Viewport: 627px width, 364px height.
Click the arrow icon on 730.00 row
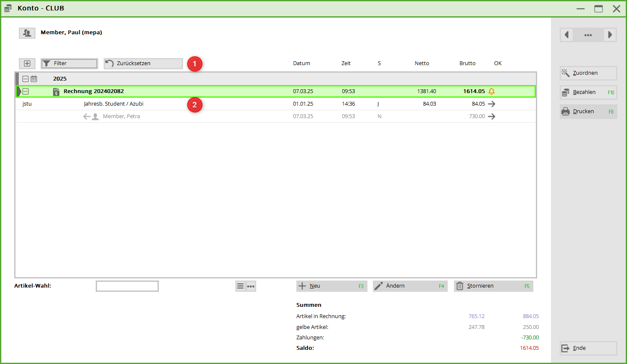(x=492, y=116)
